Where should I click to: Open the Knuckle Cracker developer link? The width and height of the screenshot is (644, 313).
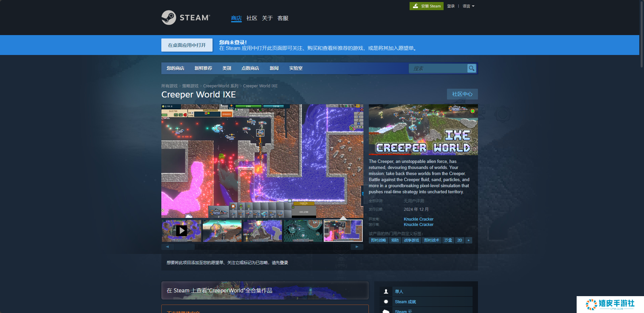coord(418,219)
